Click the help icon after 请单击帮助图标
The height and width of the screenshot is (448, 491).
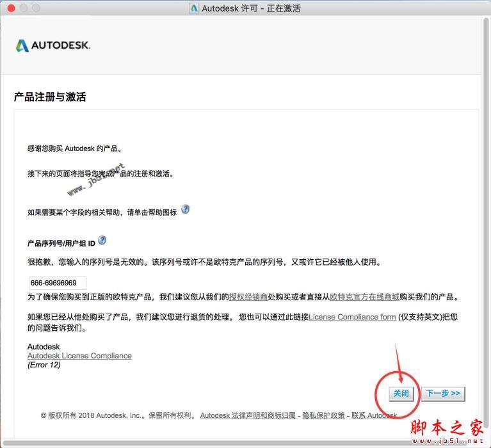pyautogui.click(x=186, y=209)
